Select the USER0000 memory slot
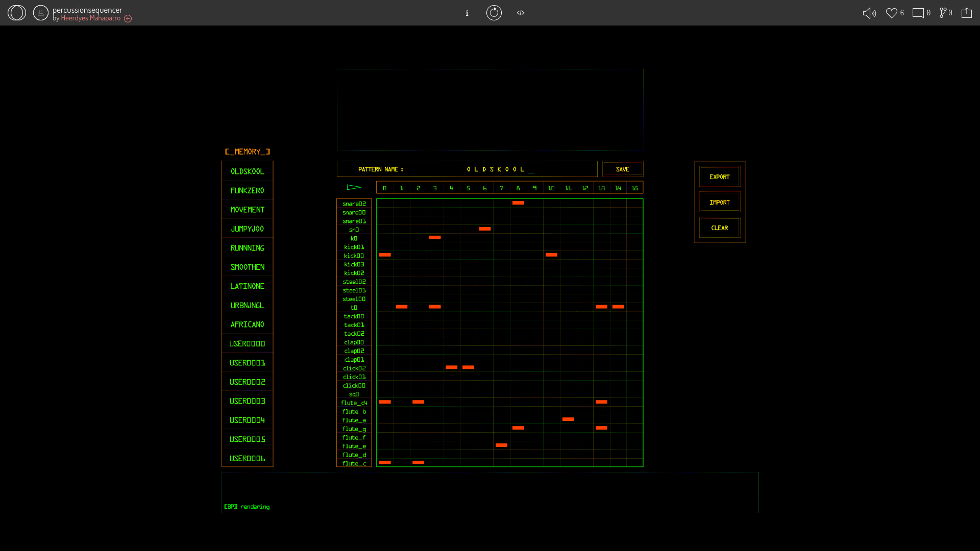The height and width of the screenshot is (551, 980). (x=248, y=343)
